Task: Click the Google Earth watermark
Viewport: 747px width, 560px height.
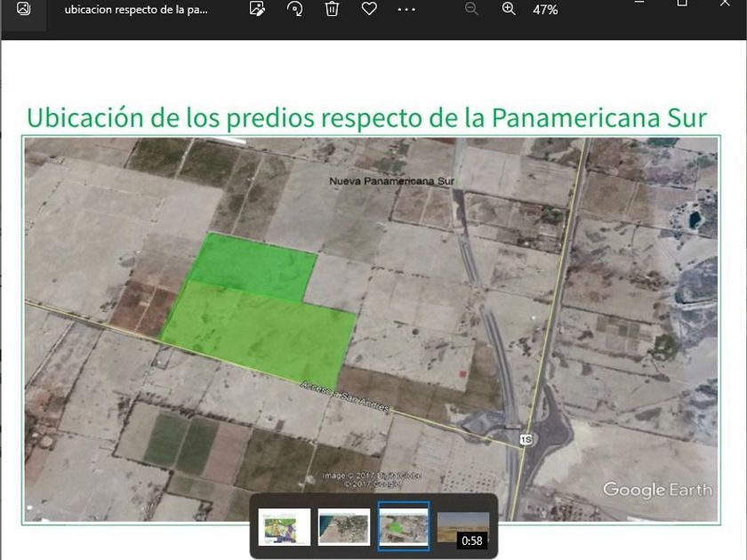Action: click(657, 490)
